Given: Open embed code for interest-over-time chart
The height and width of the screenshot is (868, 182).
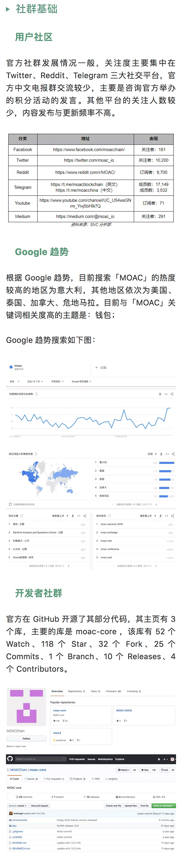Looking at the screenshot, I should click(166, 394).
